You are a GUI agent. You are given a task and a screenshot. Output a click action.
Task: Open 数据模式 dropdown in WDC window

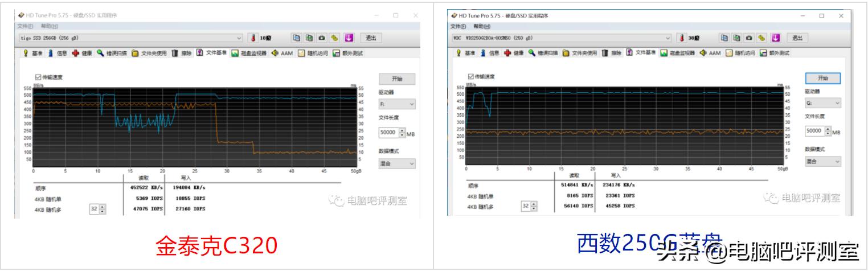tap(823, 162)
